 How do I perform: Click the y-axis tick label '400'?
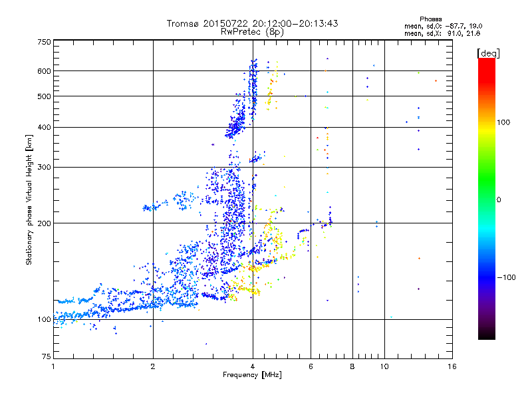(44, 128)
